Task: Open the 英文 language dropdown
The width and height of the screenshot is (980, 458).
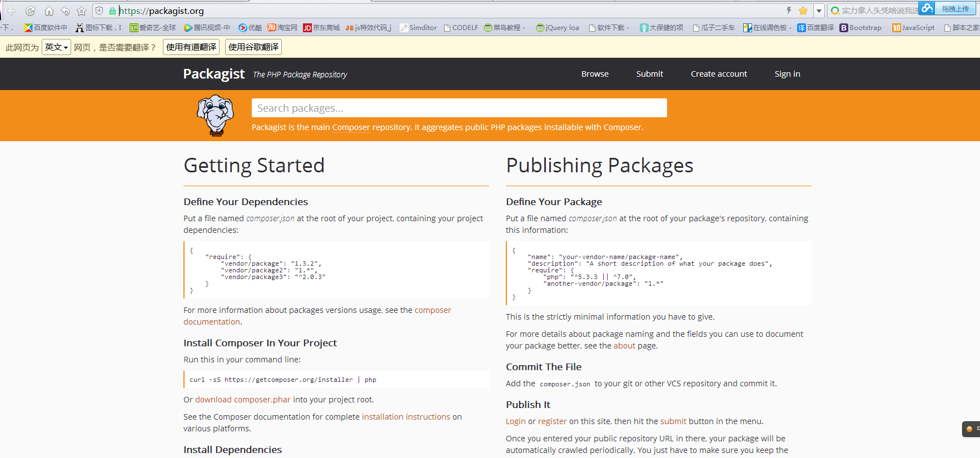Action: click(x=56, y=47)
